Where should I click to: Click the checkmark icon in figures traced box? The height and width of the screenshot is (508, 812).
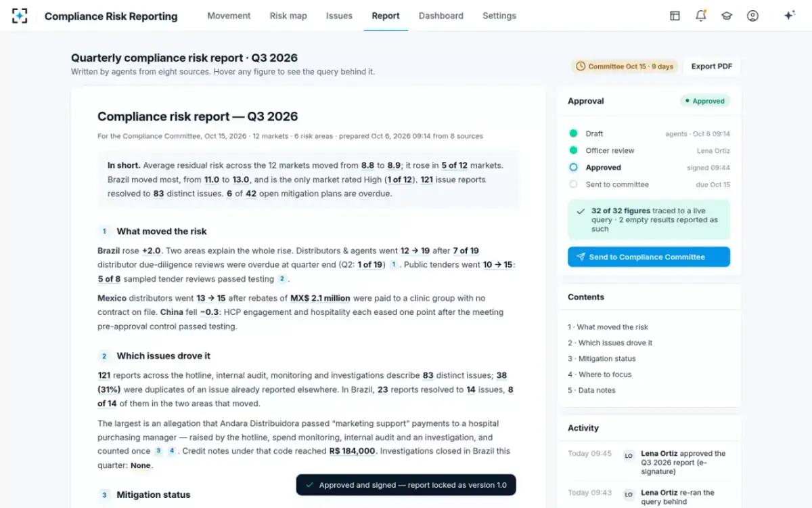click(x=580, y=211)
